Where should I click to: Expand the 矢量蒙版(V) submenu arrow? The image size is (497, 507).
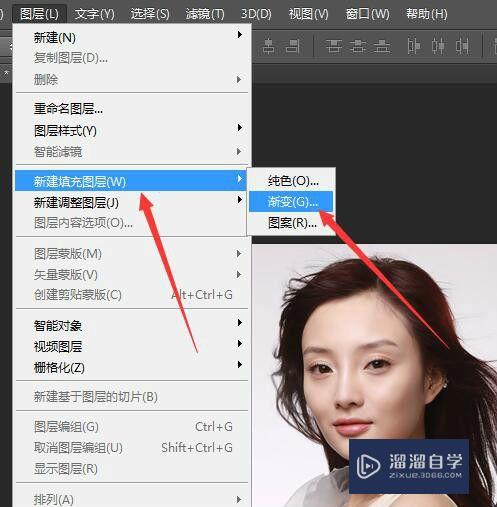239,274
